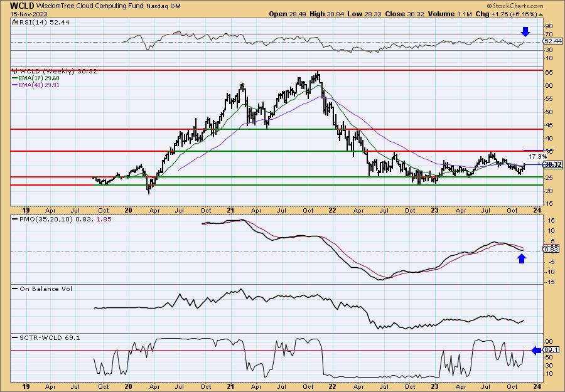This screenshot has height=392, width=565.
Task: Click the 69.1 tag on SCTR right axis
Action: 551,350
